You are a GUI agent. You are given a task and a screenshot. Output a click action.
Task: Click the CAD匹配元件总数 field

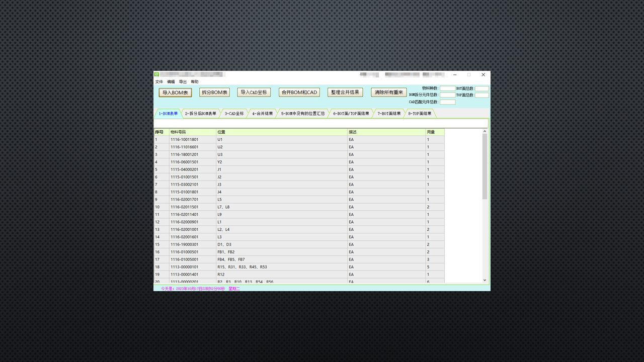447,102
